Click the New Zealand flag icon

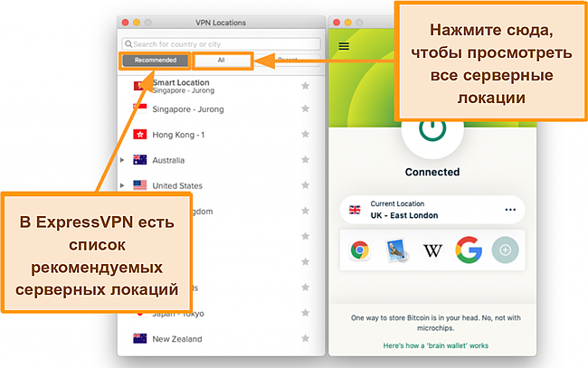click(x=140, y=339)
